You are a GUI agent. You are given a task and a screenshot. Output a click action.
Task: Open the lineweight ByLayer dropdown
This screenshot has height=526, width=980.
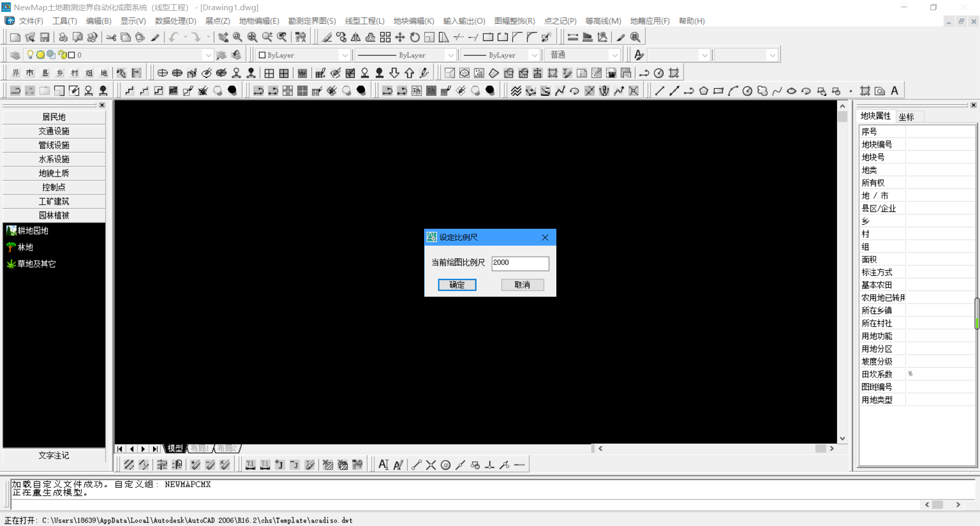[x=534, y=55]
